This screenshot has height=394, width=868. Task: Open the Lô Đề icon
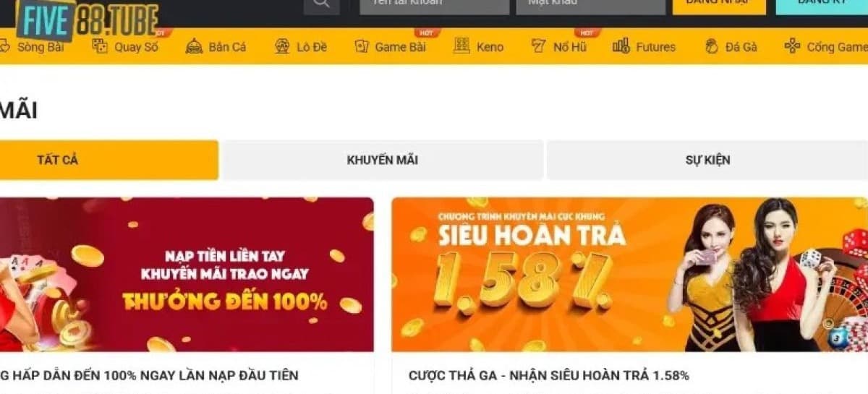click(x=282, y=46)
